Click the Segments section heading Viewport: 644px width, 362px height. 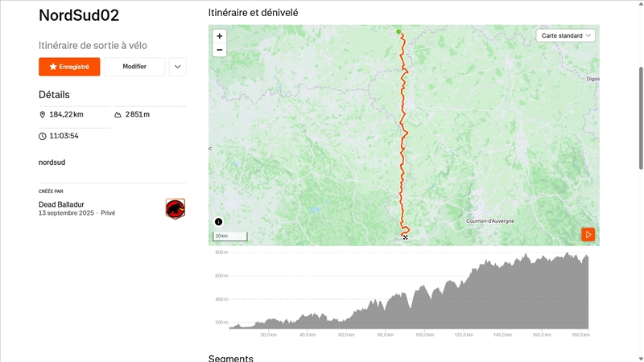click(231, 358)
